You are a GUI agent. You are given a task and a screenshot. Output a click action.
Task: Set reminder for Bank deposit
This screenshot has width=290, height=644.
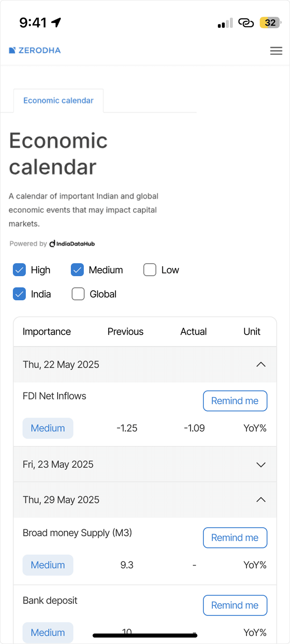pos(235,605)
